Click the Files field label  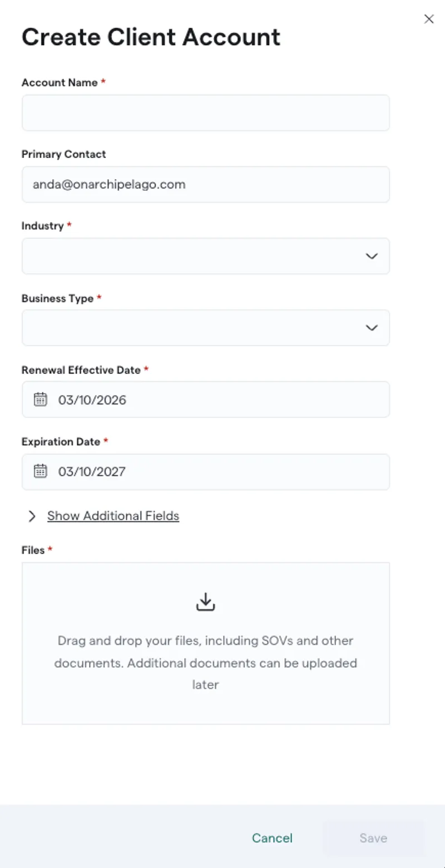click(x=33, y=550)
